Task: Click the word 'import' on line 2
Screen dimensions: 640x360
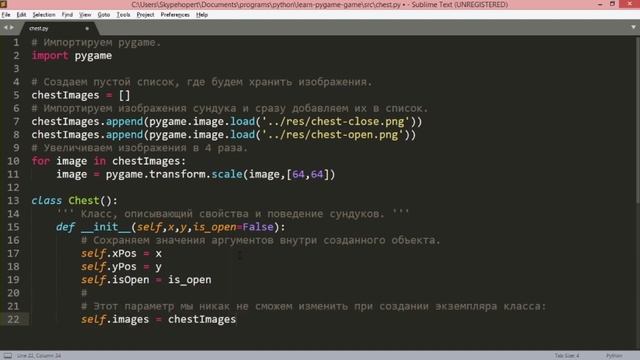Action: click(x=50, y=56)
